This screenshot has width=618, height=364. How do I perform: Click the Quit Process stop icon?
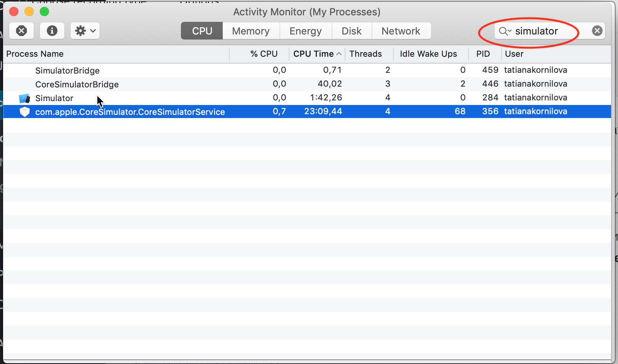point(21,31)
